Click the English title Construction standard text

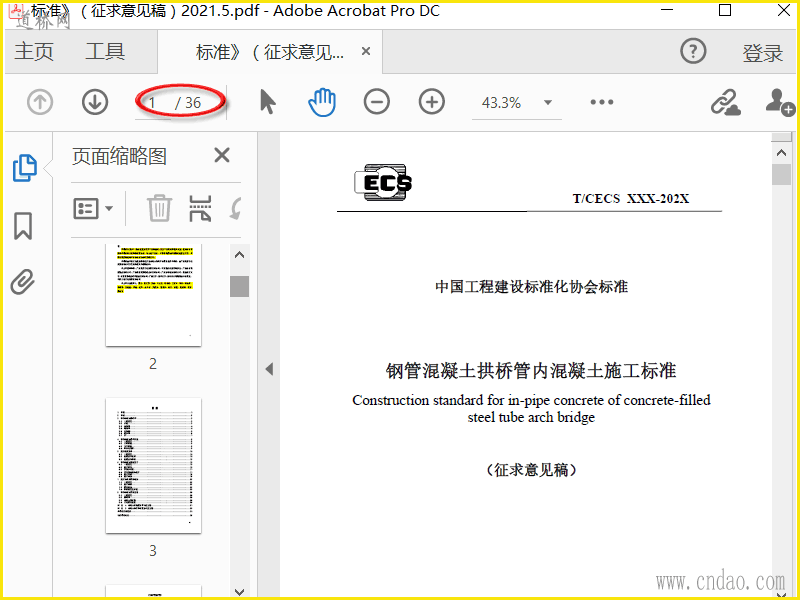pyautogui.click(x=531, y=408)
